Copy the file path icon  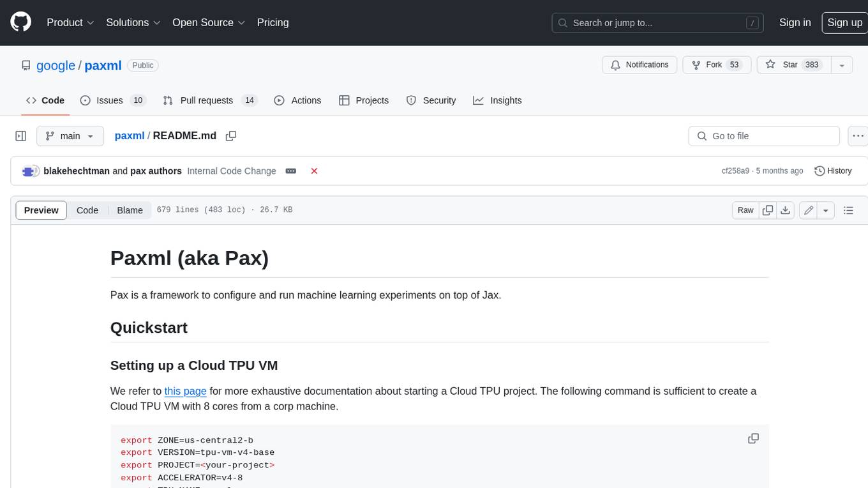click(231, 135)
